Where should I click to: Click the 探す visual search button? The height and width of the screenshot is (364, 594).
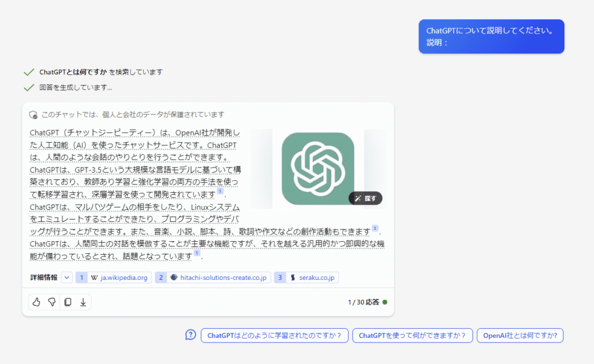[365, 198]
